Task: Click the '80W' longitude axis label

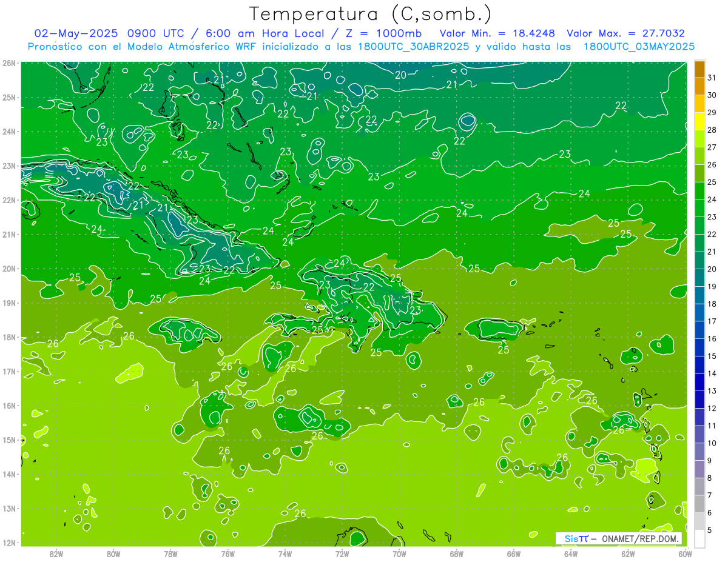Action: point(113,554)
